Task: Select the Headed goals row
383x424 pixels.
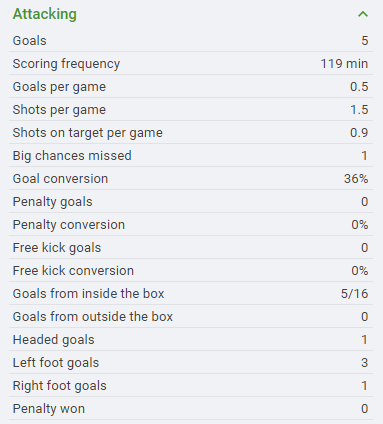Action: tap(191, 339)
